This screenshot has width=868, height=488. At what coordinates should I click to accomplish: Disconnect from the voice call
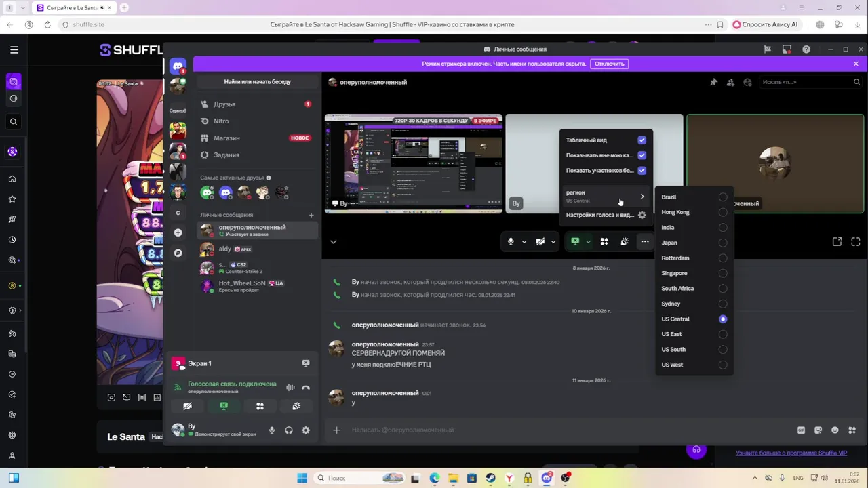point(306,388)
